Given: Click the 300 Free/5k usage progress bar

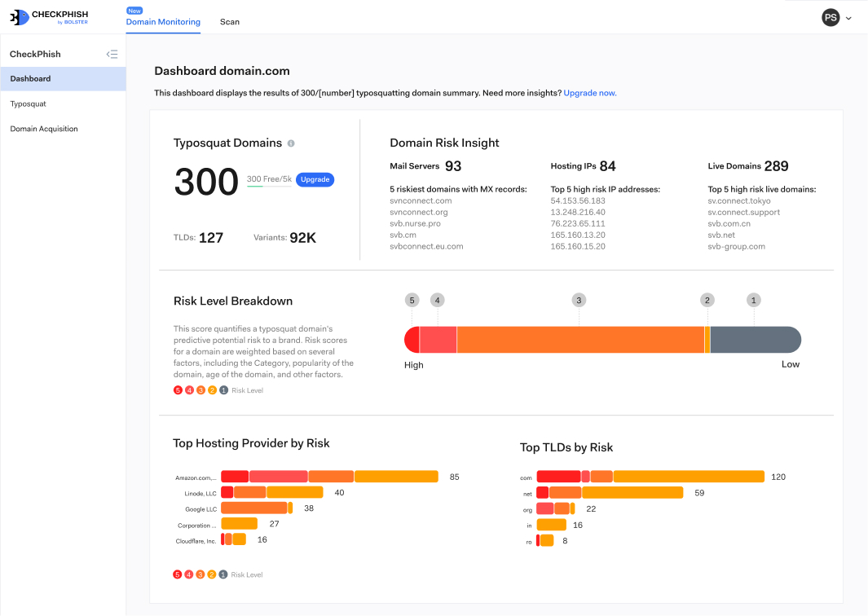Looking at the screenshot, I should point(269,187).
